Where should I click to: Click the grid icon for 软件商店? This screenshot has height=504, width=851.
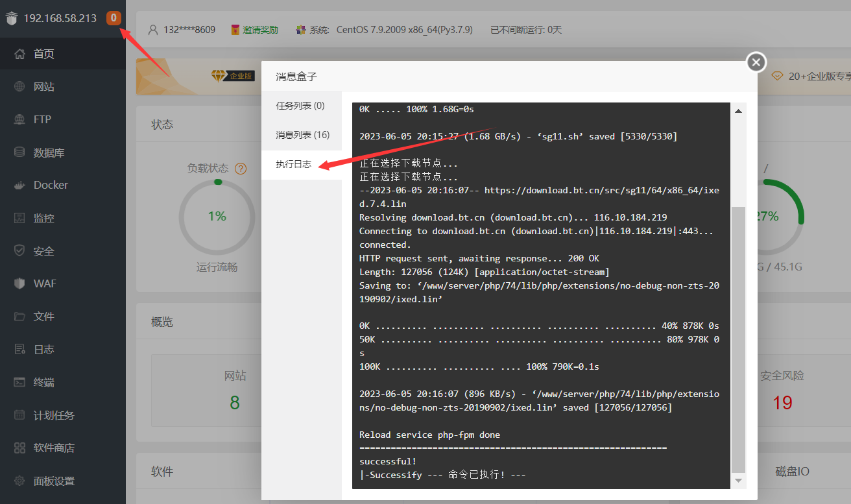click(20, 448)
